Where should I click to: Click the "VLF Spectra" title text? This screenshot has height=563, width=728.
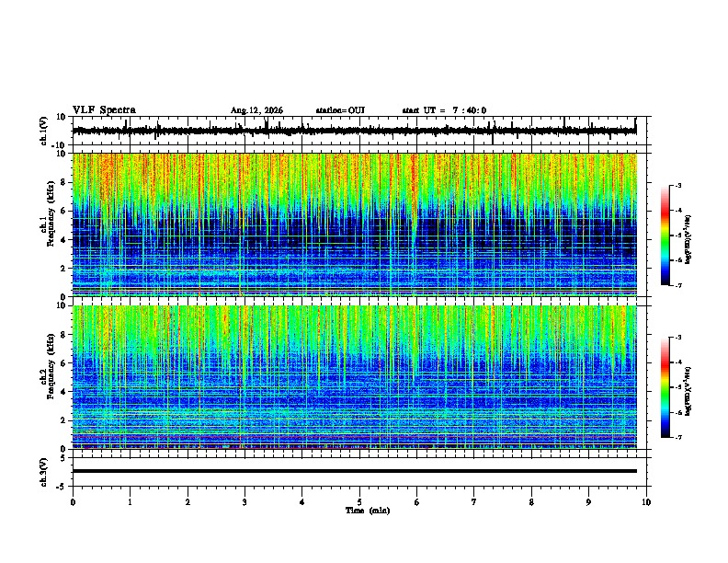(104, 110)
